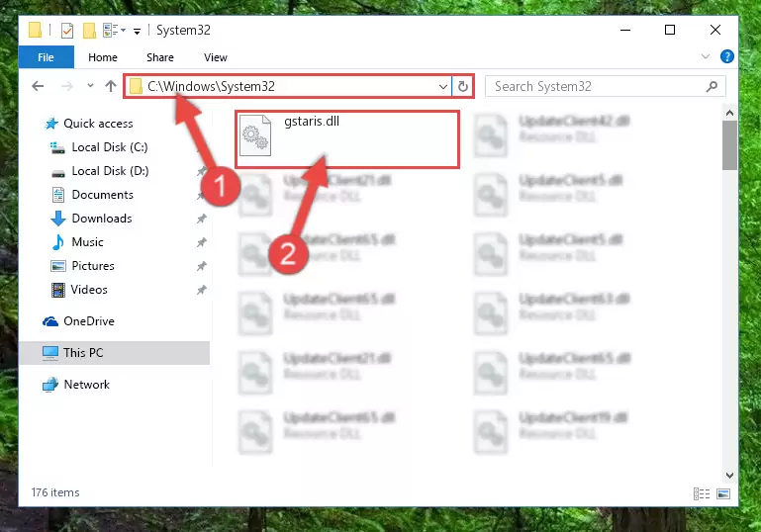Click the pin icon beside Music
Image resolution: width=761 pixels, height=532 pixels.
pyautogui.click(x=202, y=242)
